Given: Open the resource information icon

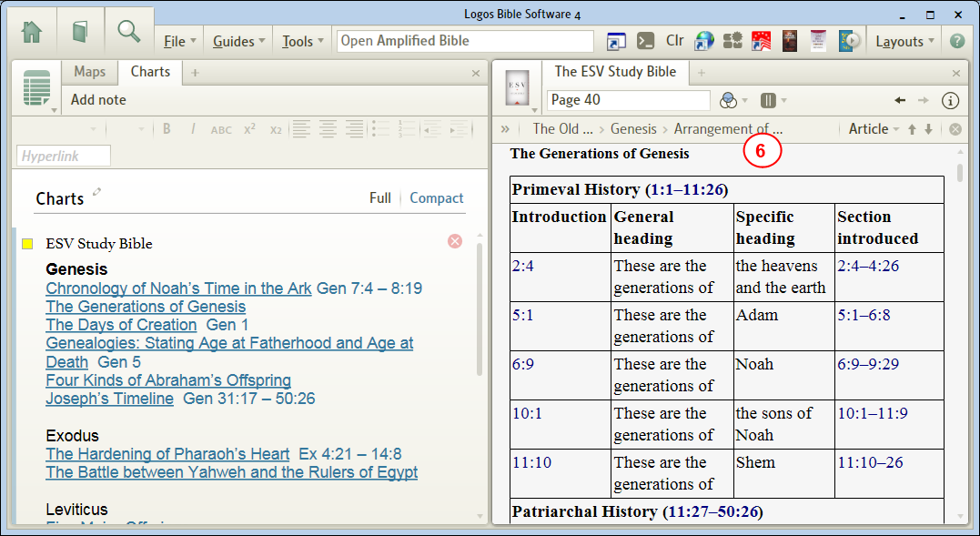Looking at the screenshot, I should [x=950, y=100].
